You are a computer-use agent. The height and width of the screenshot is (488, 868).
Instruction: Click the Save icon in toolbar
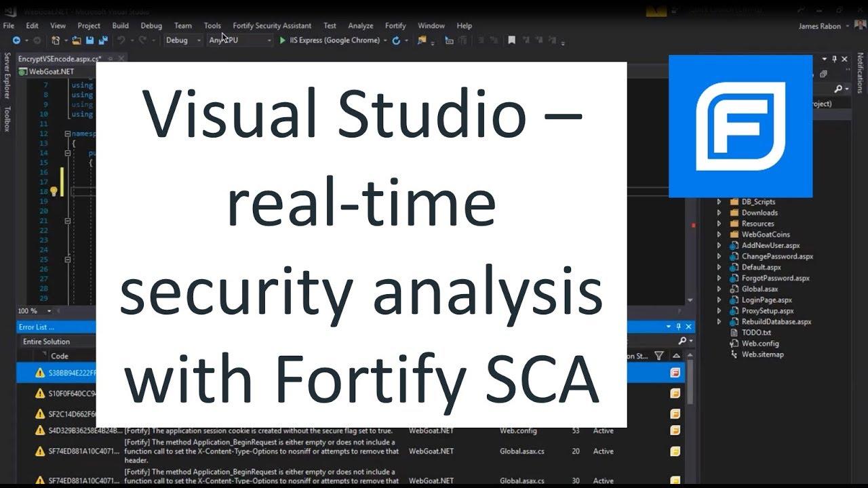click(x=90, y=41)
